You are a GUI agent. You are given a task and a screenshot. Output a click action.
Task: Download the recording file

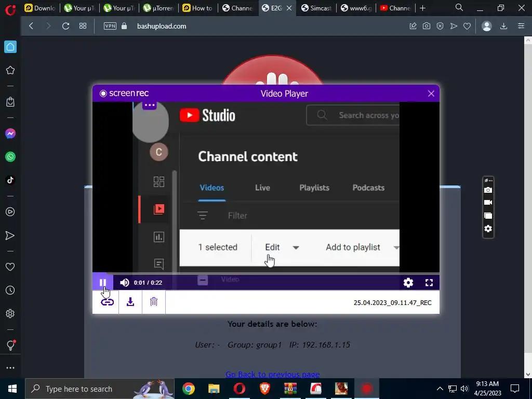point(130,302)
